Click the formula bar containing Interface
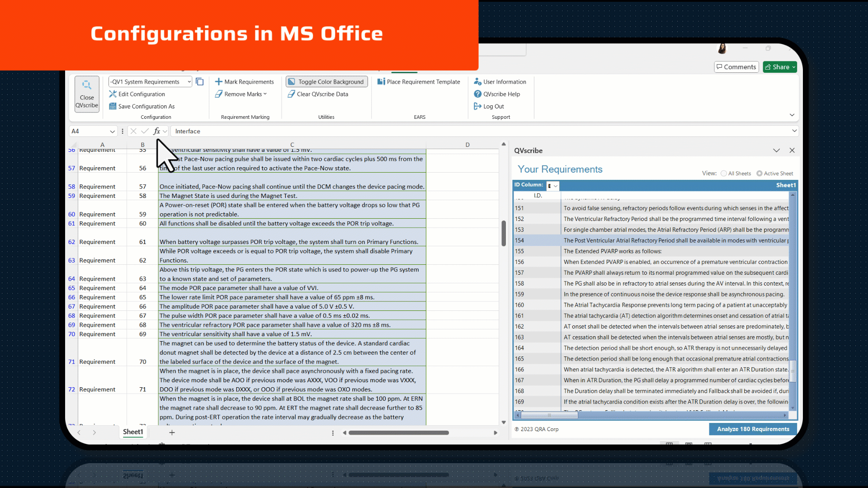Image resolution: width=868 pixels, height=488 pixels. [479, 131]
